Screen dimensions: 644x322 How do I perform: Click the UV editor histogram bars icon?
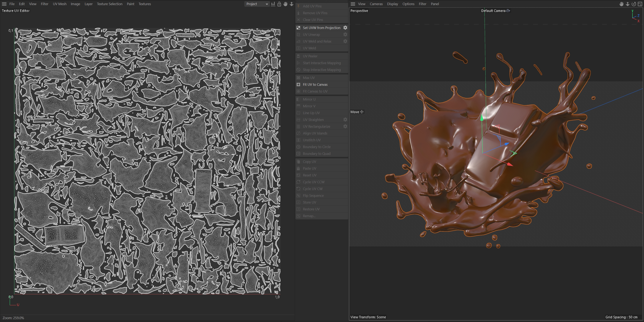(273, 4)
